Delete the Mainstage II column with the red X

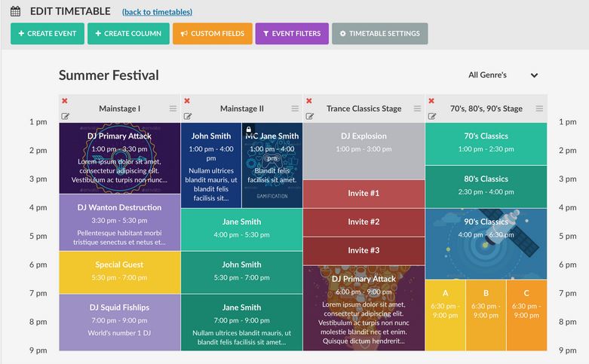tap(187, 100)
